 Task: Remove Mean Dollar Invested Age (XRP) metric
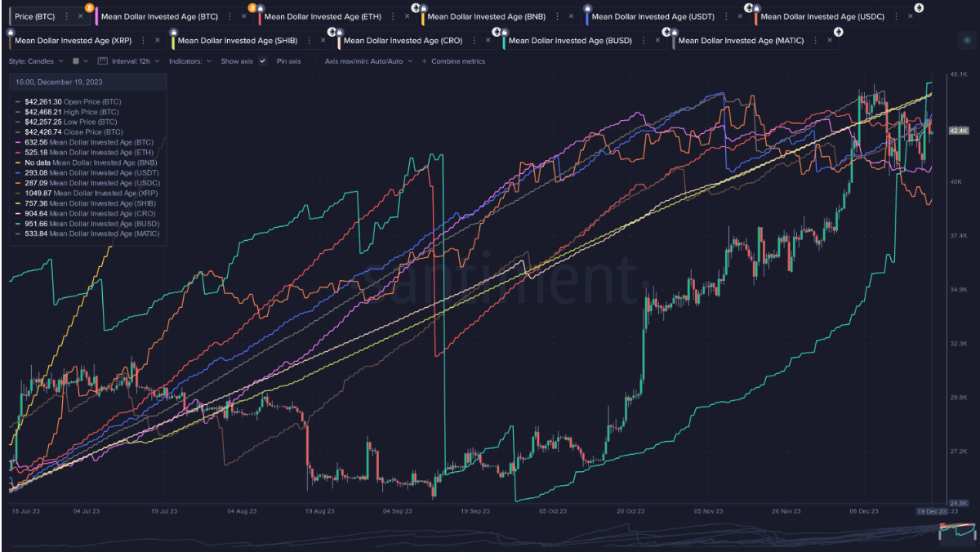pos(157,41)
